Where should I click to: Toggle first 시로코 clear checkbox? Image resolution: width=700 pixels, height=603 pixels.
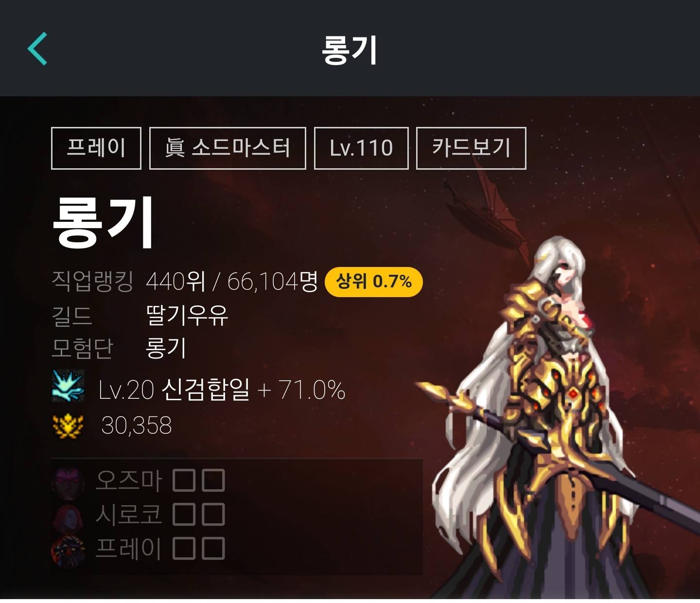click(x=184, y=514)
